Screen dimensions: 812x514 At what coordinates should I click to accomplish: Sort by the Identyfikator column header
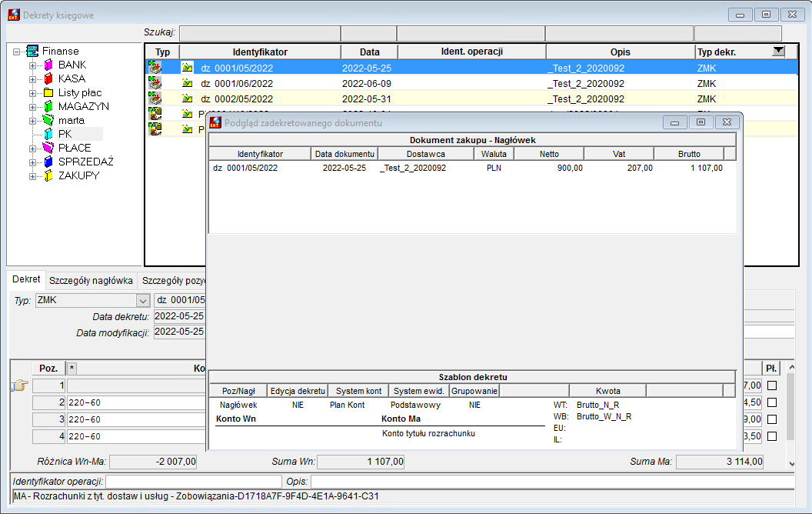[260, 52]
